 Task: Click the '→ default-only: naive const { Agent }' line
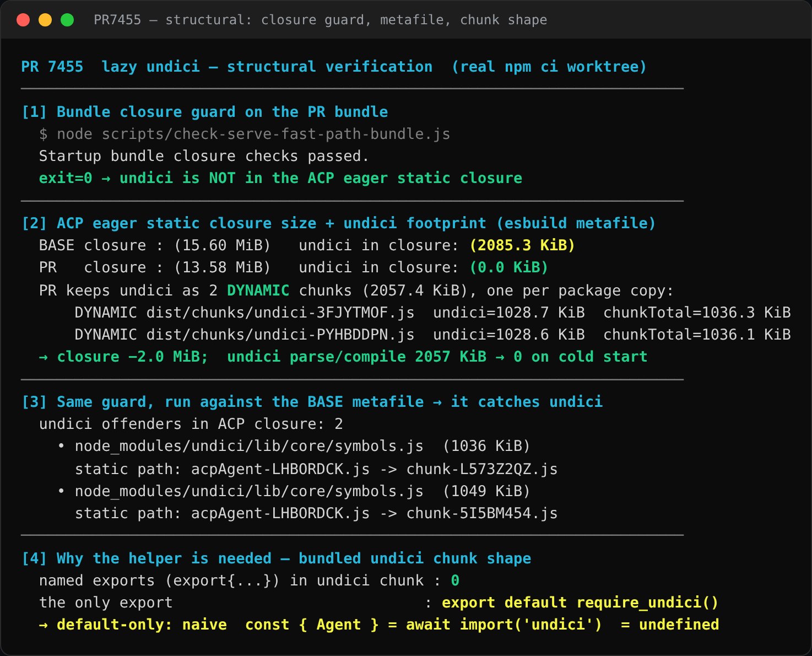378,625
